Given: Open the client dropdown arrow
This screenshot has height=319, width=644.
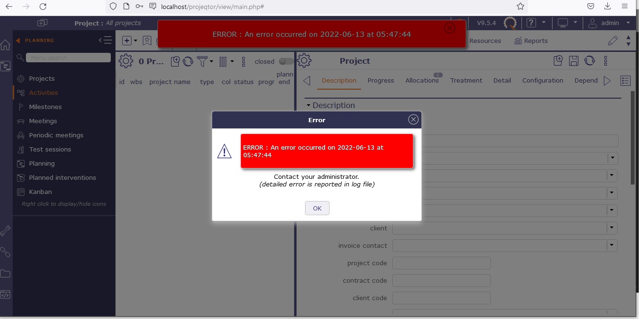Looking at the screenshot, I should pyautogui.click(x=612, y=228).
